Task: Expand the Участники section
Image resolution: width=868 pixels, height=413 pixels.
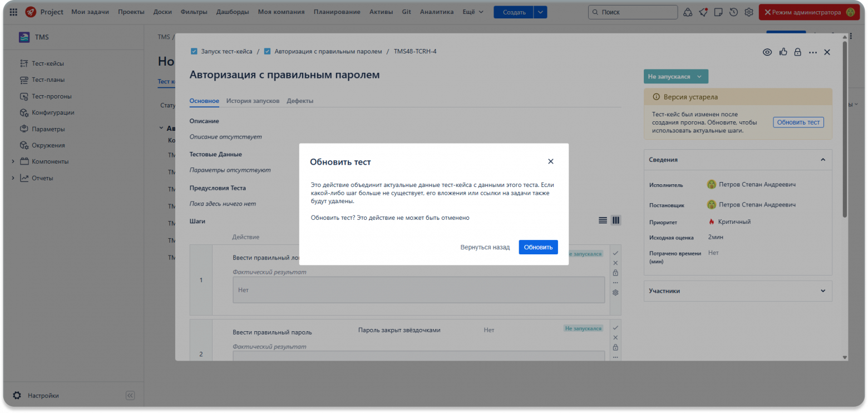Action: 823,291
